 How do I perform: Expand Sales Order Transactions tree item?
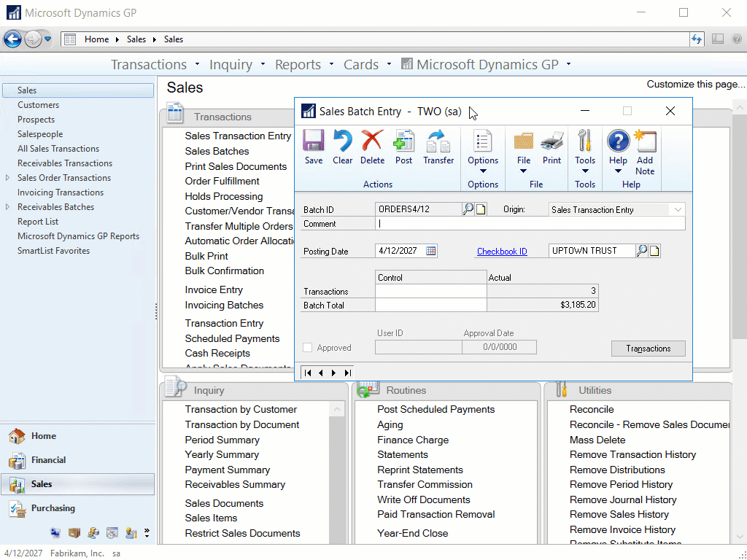pos(7,178)
